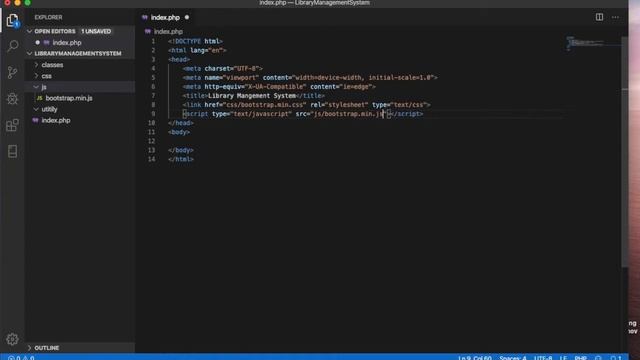Change PHP language mode
The width and height of the screenshot is (640, 360).
(x=580, y=358)
